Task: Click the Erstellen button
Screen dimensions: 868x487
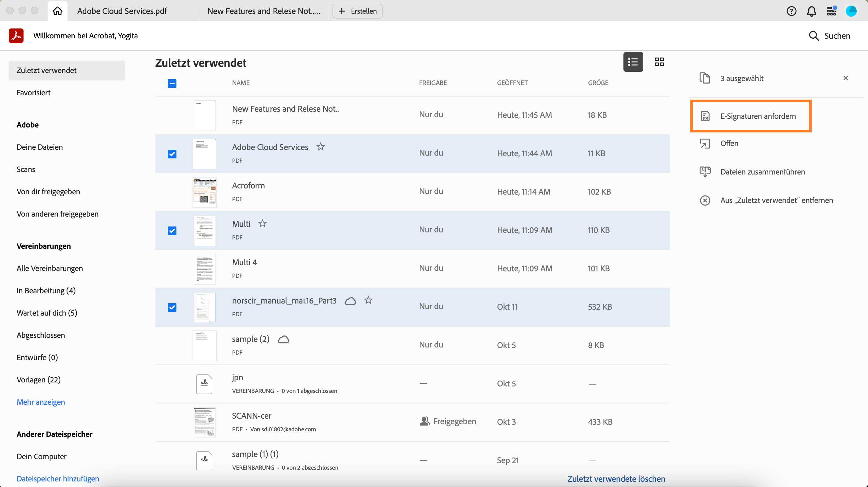Action: click(357, 11)
